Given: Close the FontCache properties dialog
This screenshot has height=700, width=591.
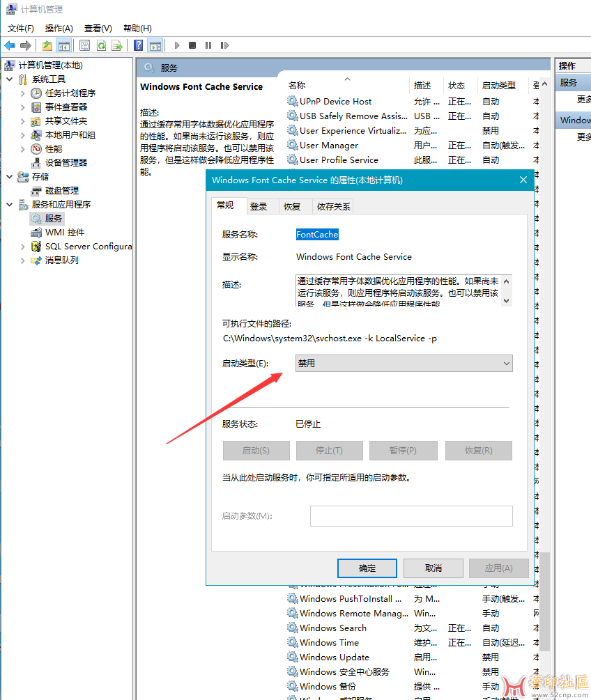Looking at the screenshot, I should (523, 180).
